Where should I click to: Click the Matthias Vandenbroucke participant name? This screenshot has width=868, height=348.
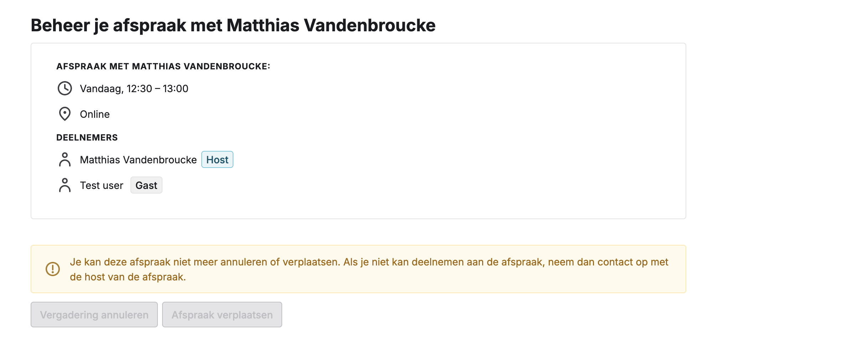[x=138, y=160]
